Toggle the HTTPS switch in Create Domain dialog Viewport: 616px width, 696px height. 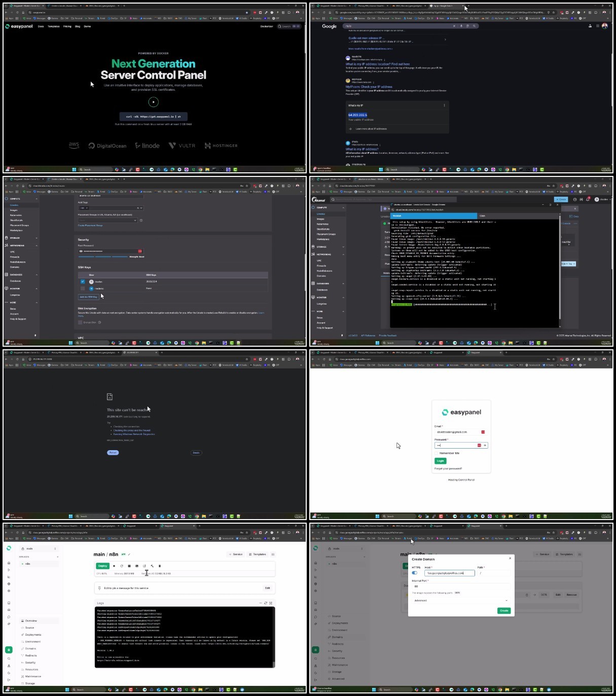(415, 573)
